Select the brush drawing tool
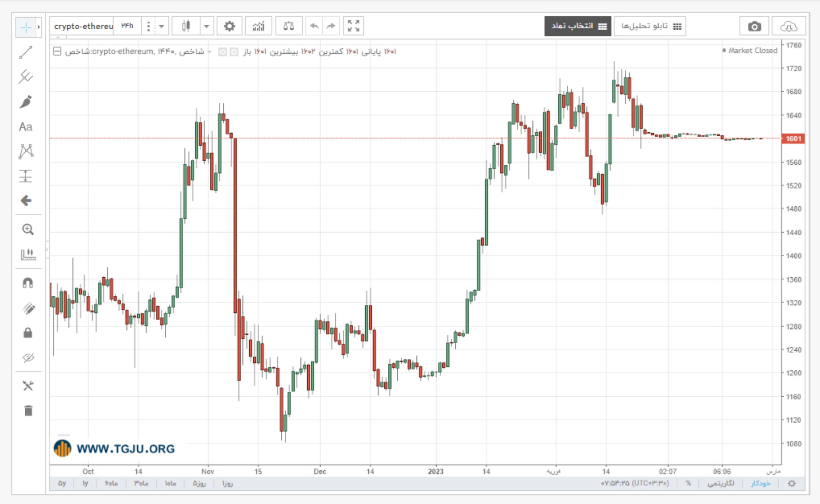Screen dimensions: 820x504 tap(26, 102)
